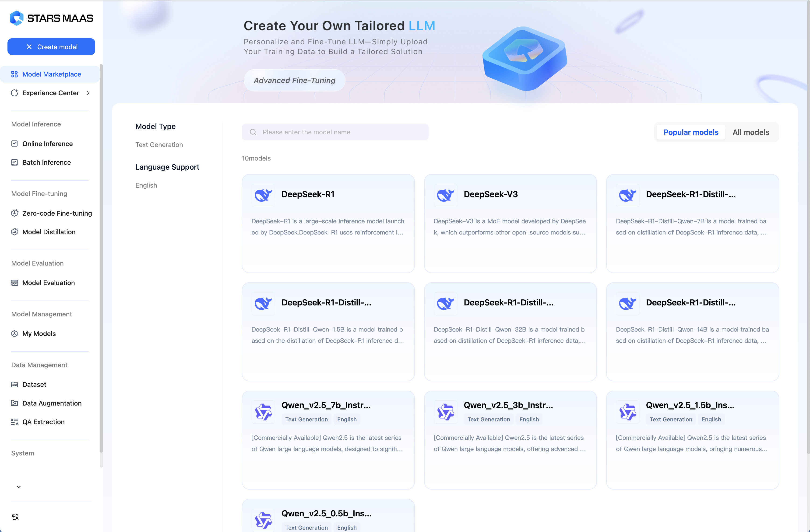The height and width of the screenshot is (532, 810).
Task: Expand the Experience Center chevron
Action: tap(88, 93)
